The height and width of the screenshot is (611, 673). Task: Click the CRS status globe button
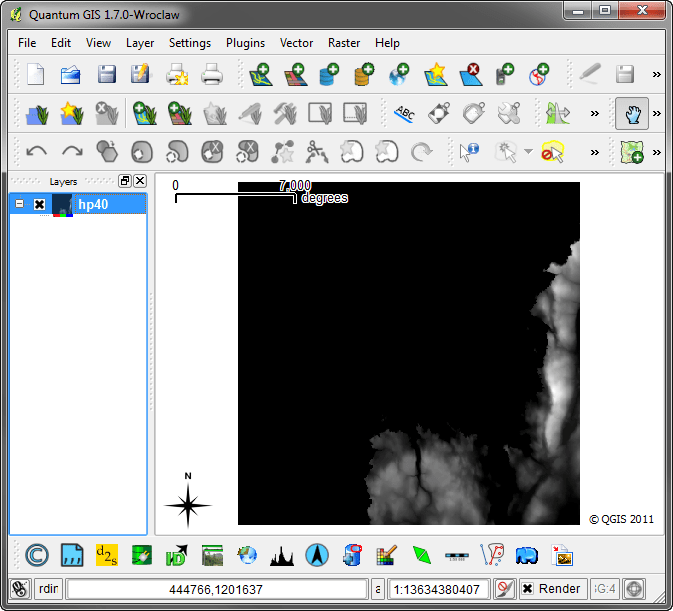(x=634, y=589)
